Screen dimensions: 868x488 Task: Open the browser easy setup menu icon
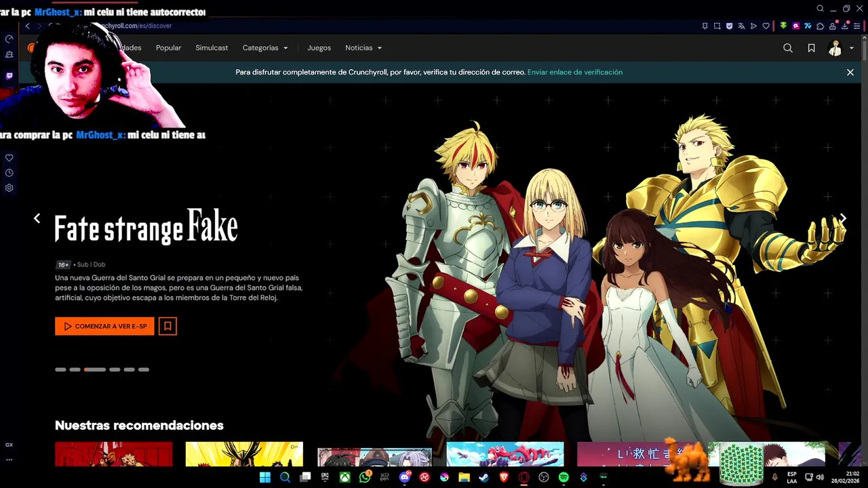pyautogui.click(x=856, y=26)
